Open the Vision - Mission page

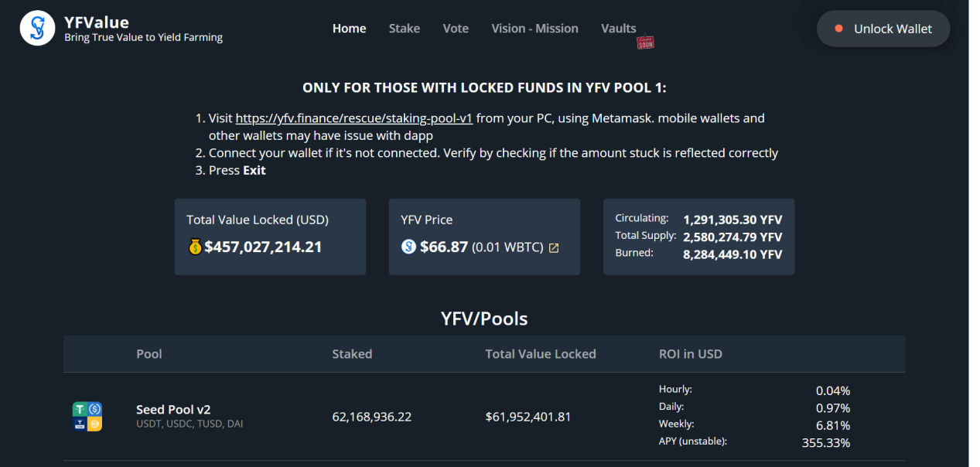point(534,29)
